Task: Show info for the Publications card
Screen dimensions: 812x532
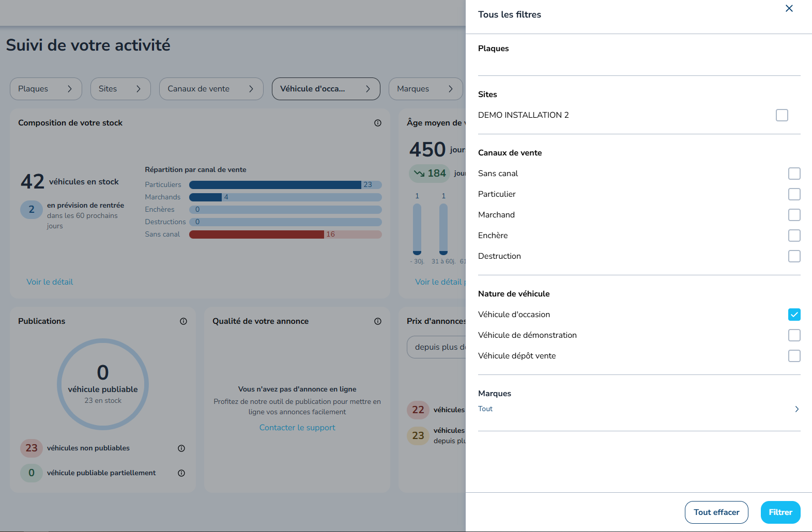Action: pos(183,321)
